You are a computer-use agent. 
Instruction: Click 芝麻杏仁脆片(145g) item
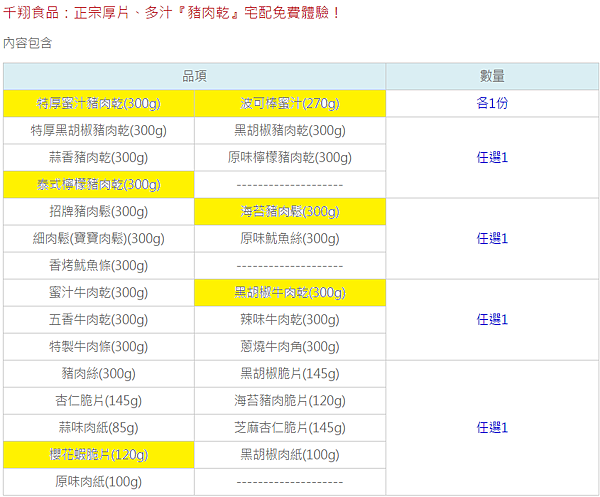click(290, 428)
